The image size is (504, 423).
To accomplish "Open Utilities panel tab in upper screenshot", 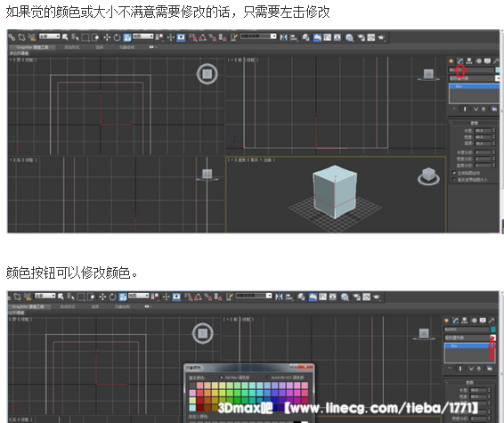I will [x=496, y=61].
